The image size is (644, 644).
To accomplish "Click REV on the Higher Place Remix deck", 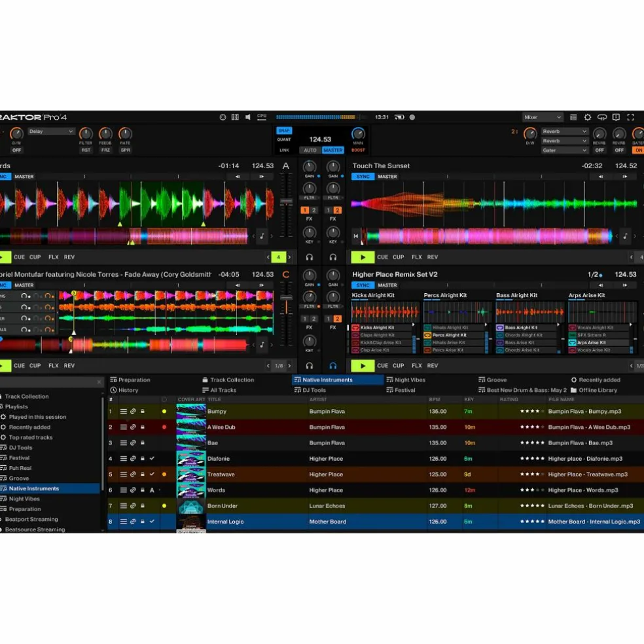I will (433, 366).
